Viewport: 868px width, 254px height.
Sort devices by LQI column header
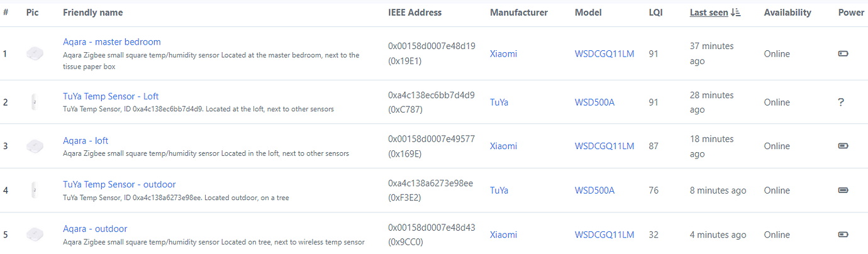[x=655, y=13]
